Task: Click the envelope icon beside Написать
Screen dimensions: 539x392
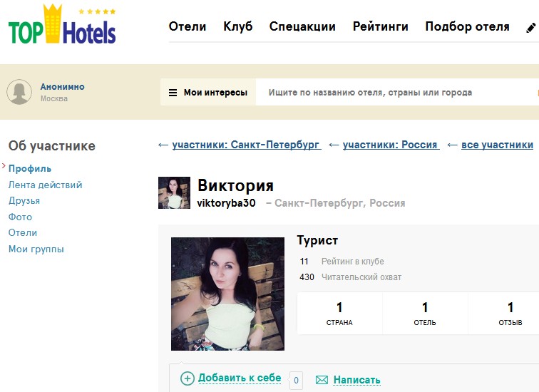Action: click(322, 380)
